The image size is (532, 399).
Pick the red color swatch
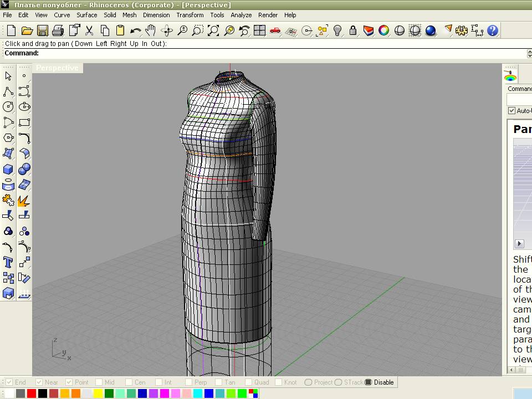(x=32, y=393)
